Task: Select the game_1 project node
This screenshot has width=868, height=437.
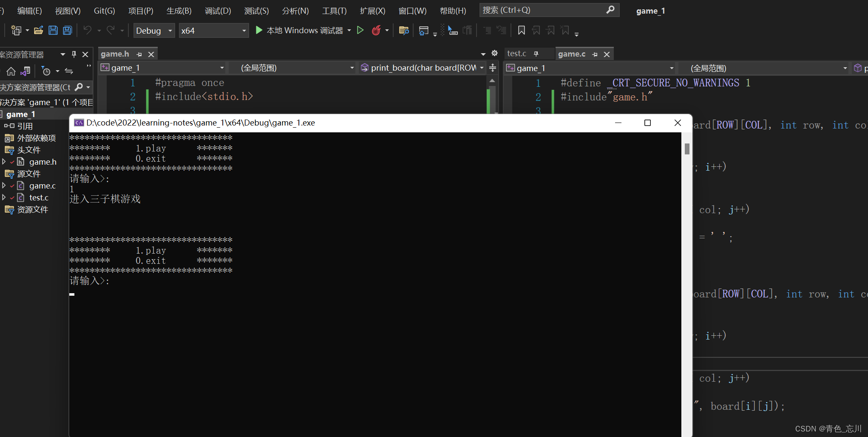Action: (x=20, y=114)
